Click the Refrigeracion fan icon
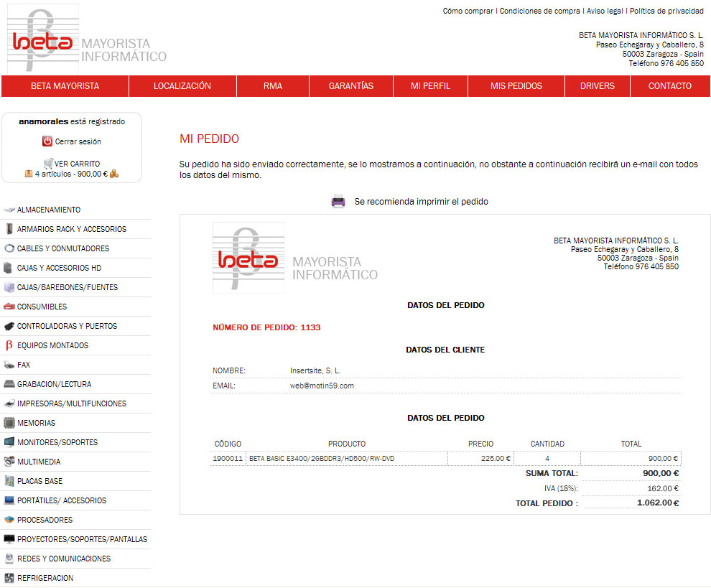711x588 pixels. 9,578
